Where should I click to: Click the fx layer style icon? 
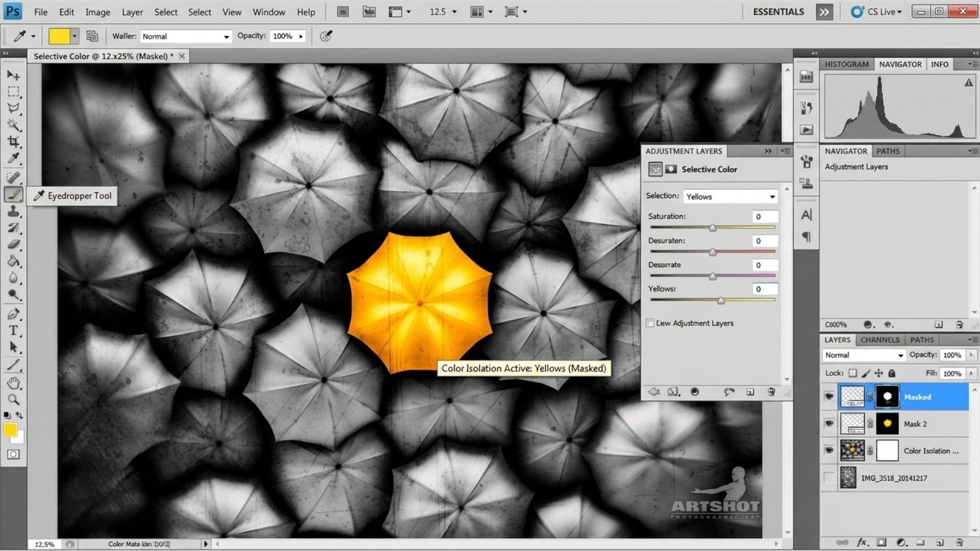coord(862,542)
